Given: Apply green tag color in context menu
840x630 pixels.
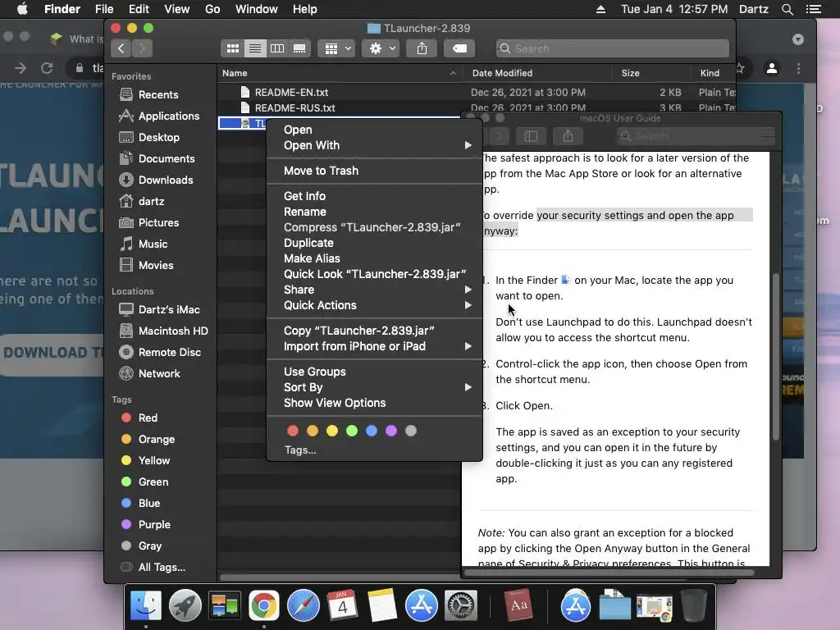Looking at the screenshot, I should click(x=352, y=431).
